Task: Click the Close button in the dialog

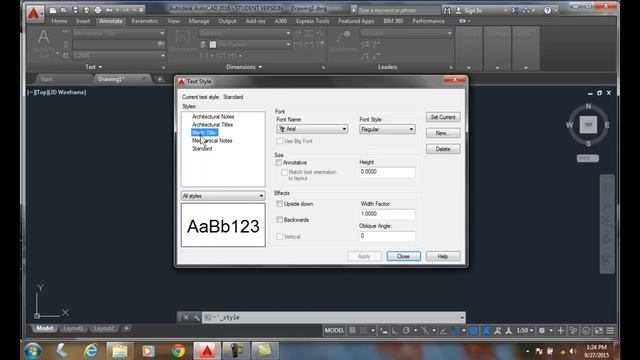Action: tap(403, 256)
